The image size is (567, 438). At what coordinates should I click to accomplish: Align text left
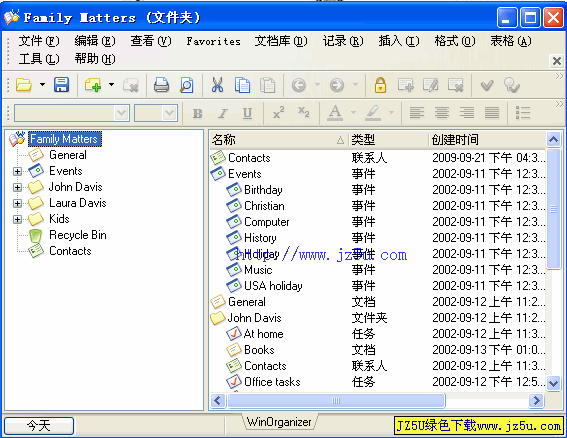coord(417,113)
